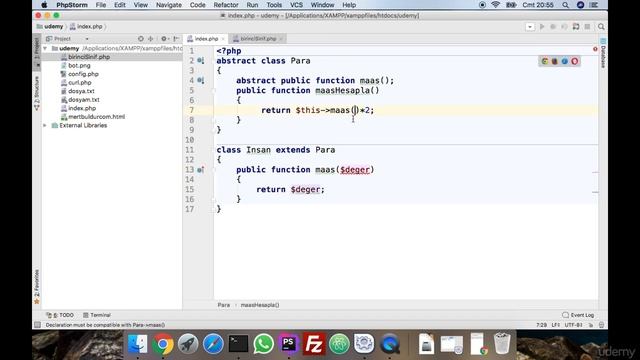Click the Debug bug icon in toolbar
Viewport: 640px width, 360px height.
point(553,27)
